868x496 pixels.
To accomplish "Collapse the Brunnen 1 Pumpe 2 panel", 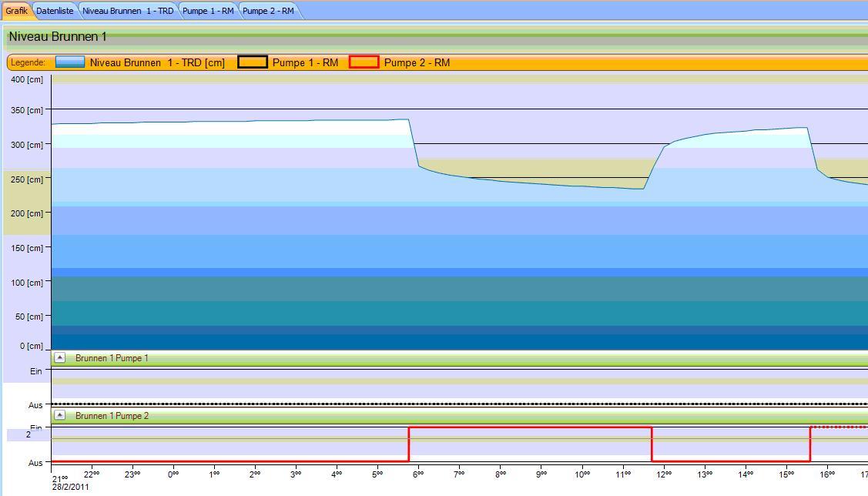I will 60,415.
